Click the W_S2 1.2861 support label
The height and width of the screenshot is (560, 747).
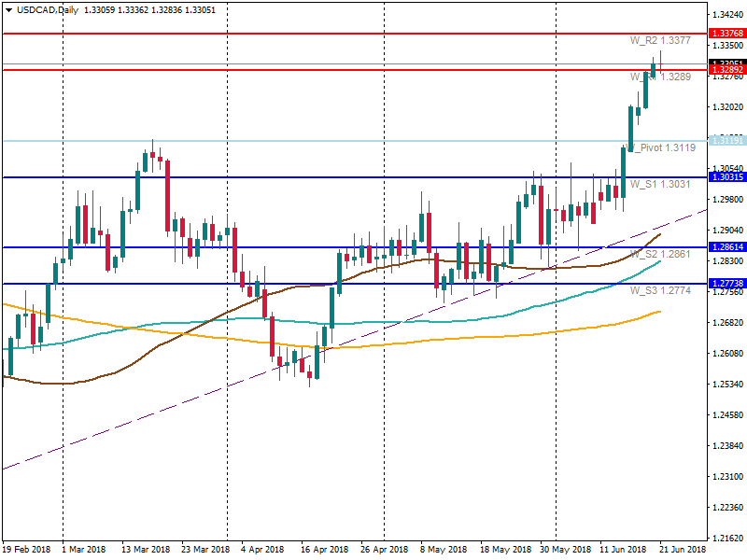[x=660, y=254]
